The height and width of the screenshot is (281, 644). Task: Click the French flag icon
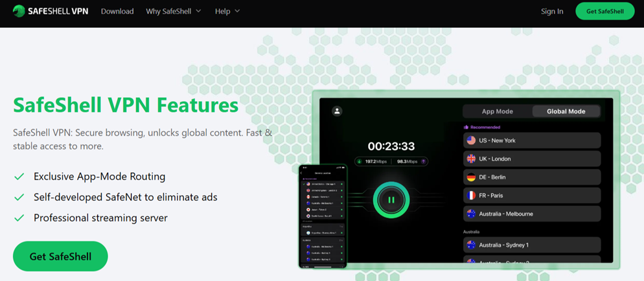[471, 196]
